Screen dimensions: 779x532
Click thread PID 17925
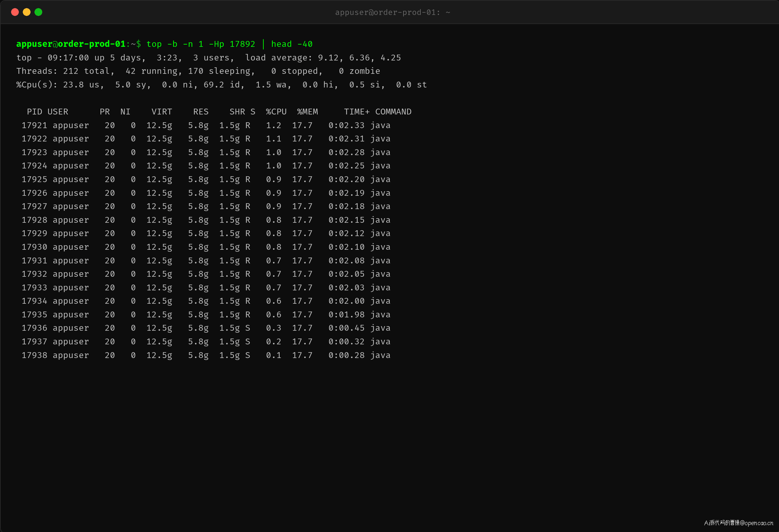click(x=34, y=180)
